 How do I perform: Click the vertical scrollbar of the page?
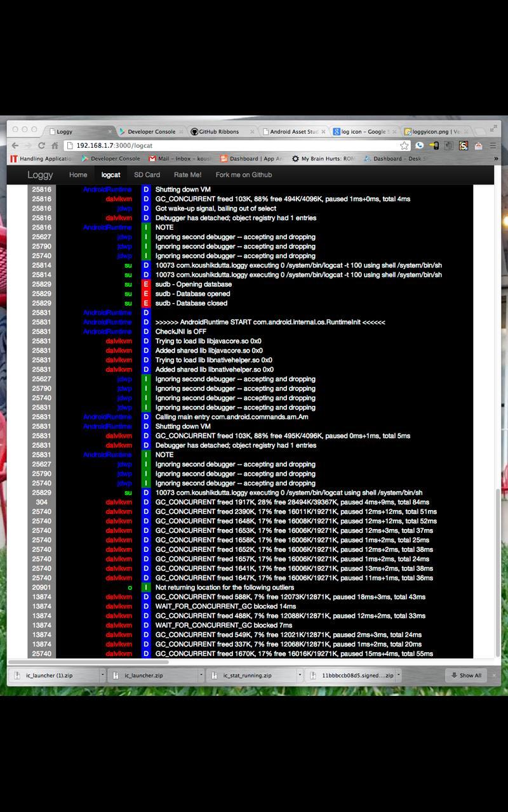pyautogui.click(x=497, y=571)
